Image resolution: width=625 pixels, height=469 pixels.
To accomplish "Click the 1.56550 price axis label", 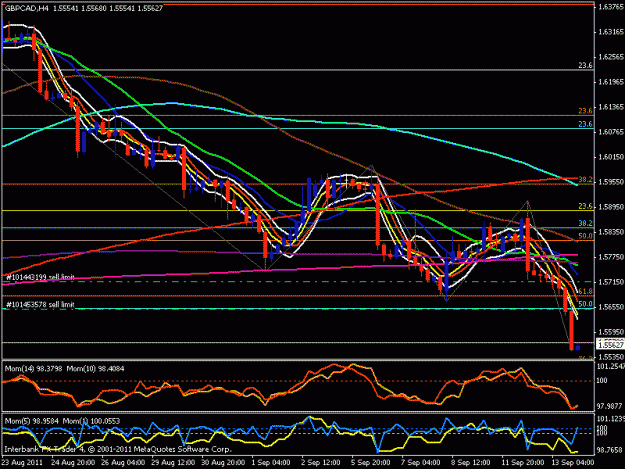I will [x=611, y=307].
